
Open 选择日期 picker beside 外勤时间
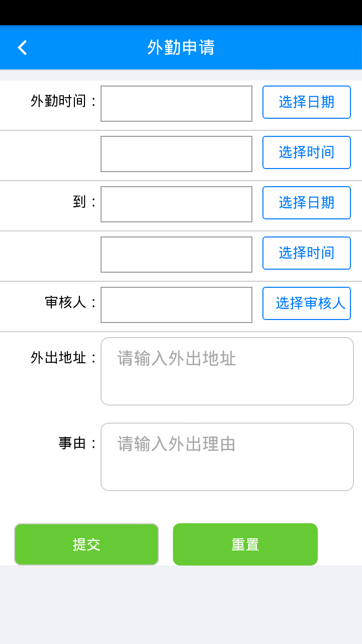[306, 102]
